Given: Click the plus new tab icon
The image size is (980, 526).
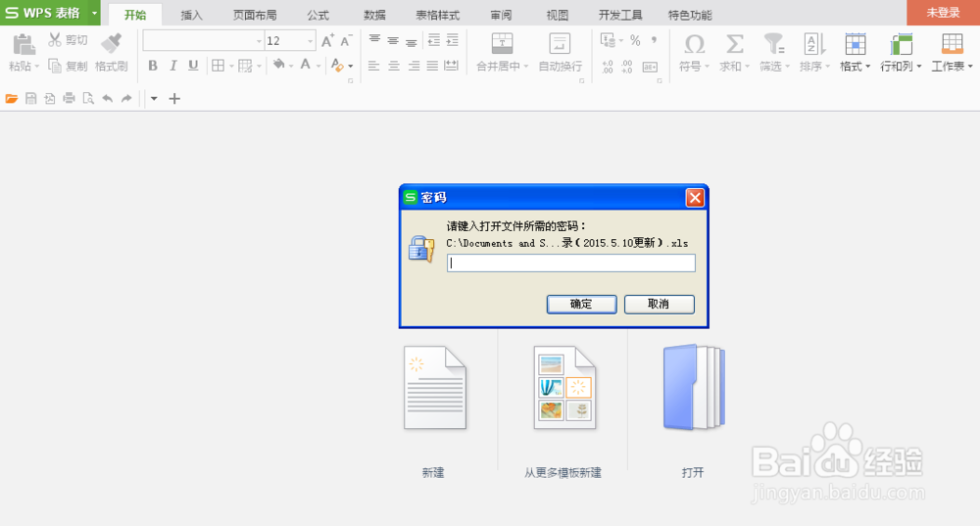Looking at the screenshot, I should (174, 98).
